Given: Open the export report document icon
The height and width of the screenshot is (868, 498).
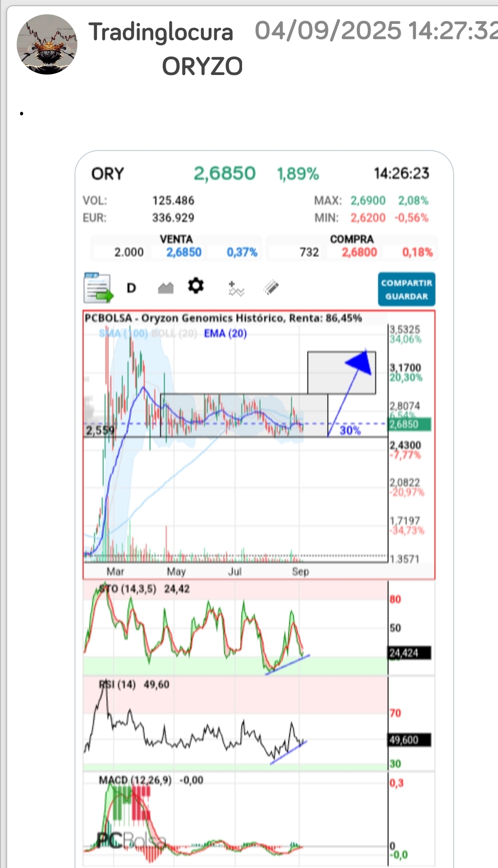Looking at the screenshot, I should 98,288.
